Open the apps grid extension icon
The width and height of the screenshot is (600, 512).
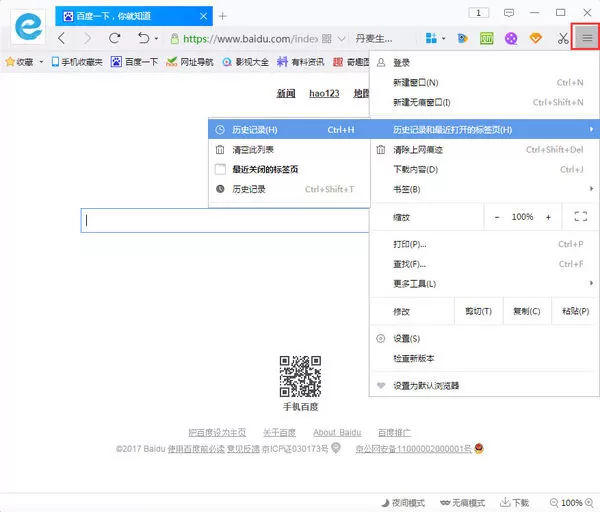[431, 38]
